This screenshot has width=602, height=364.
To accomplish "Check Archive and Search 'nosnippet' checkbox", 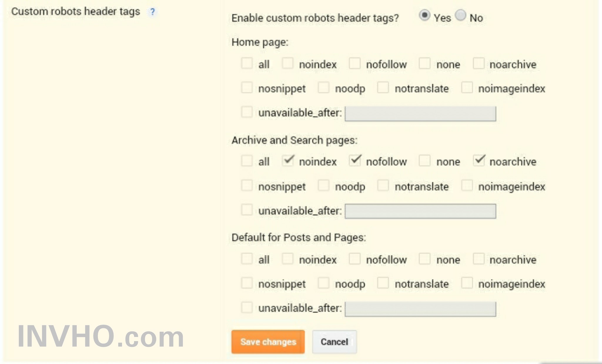I will pyautogui.click(x=247, y=186).
